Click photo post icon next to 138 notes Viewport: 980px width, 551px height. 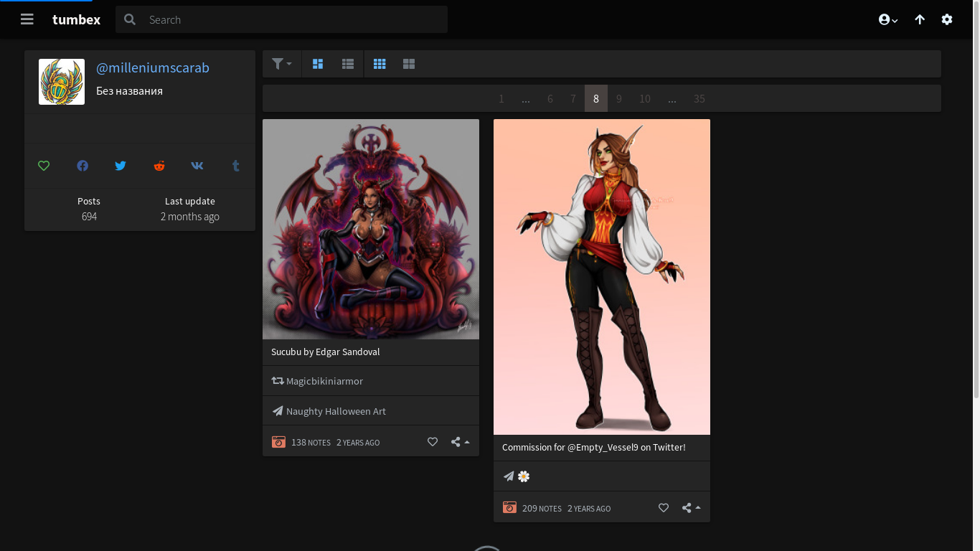tap(278, 442)
